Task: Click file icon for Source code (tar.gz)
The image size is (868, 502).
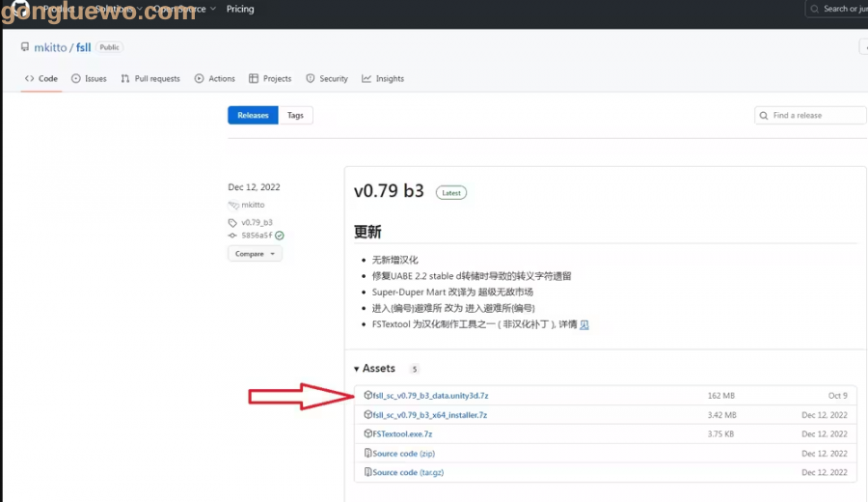Action: [x=367, y=472]
